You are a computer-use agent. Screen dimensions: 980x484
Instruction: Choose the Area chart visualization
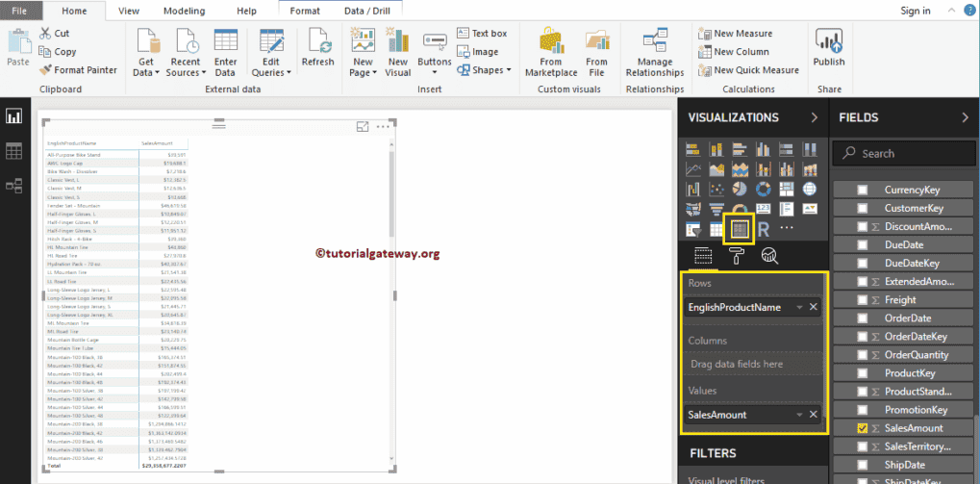coord(716,168)
